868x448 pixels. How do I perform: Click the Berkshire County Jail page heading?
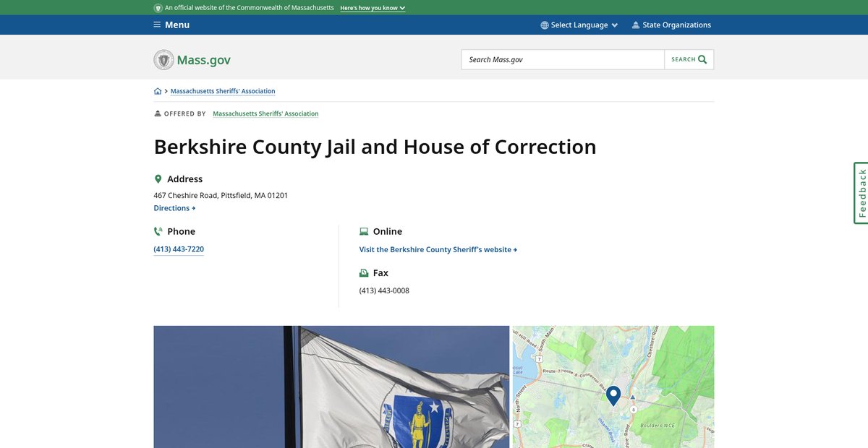tap(375, 147)
